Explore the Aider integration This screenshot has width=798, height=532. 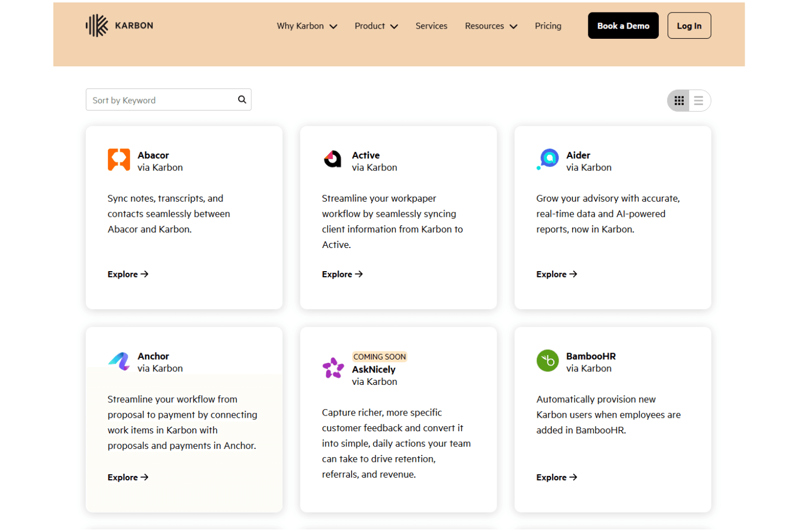(557, 274)
